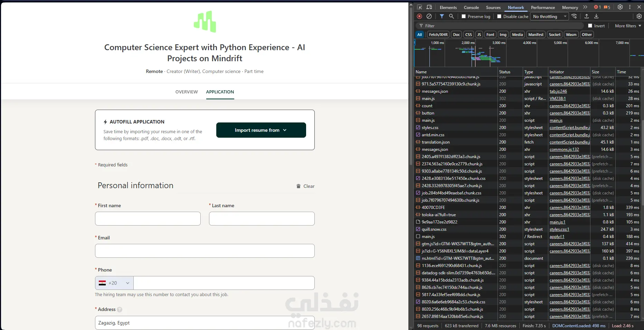644x330 pixels.
Task: Enable the Disable cache checkbox
Action: pyautogui.click(x=499, y=16)
